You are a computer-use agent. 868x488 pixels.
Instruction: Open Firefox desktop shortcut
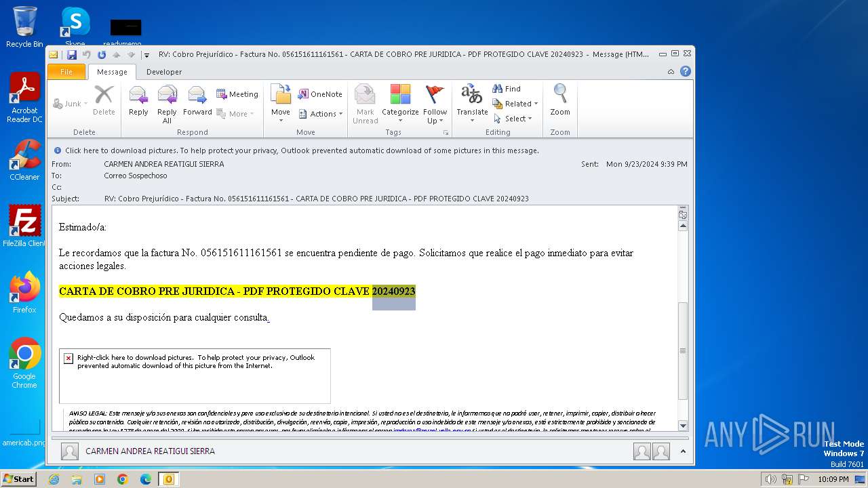(x=24, y=293)
